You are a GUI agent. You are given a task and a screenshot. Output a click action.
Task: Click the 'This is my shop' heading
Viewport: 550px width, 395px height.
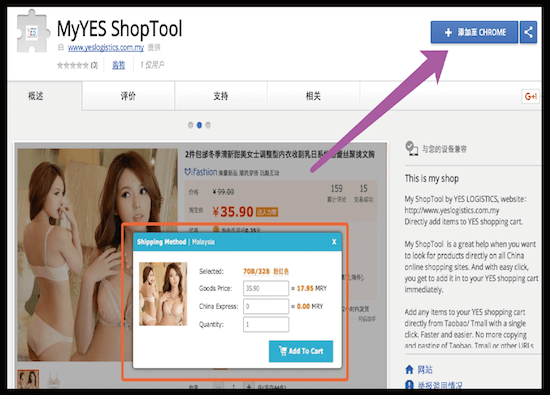point(432,179)
